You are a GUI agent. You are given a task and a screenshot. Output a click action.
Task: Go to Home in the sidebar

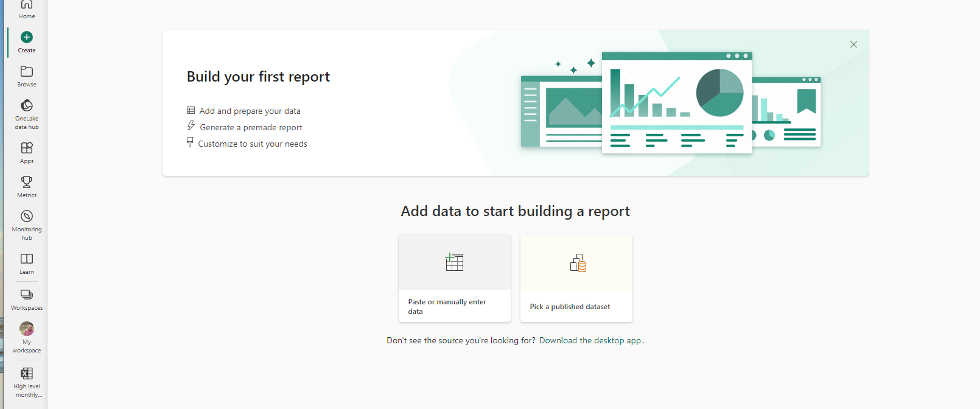[x=27, y=9]
